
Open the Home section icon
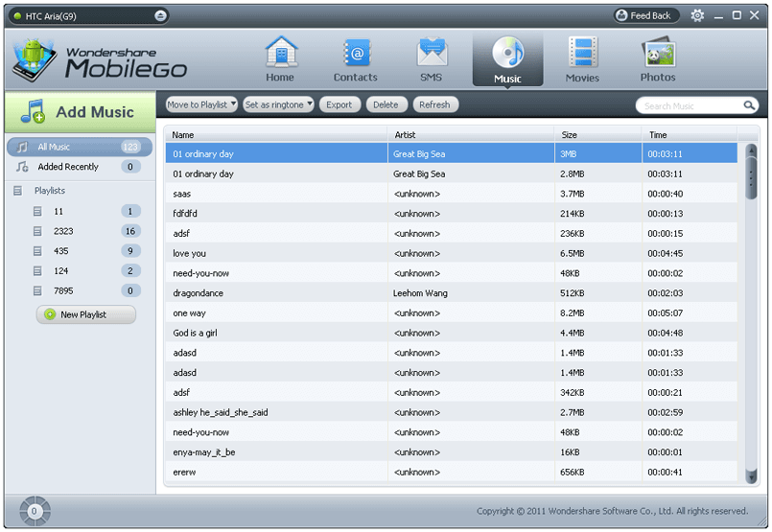point(281,51)
